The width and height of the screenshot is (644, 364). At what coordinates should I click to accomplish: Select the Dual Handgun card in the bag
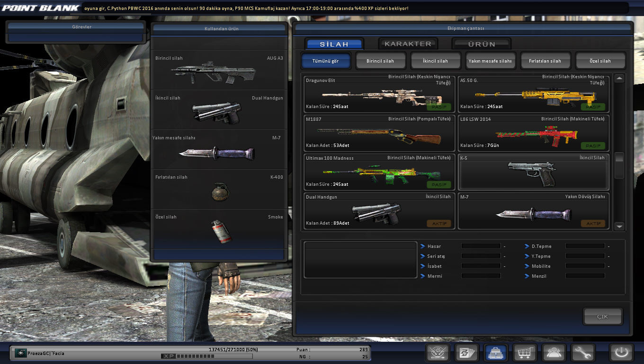379,211
